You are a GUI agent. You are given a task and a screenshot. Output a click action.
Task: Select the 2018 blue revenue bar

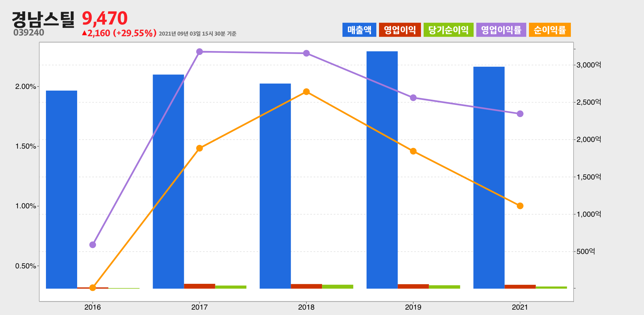275,186
